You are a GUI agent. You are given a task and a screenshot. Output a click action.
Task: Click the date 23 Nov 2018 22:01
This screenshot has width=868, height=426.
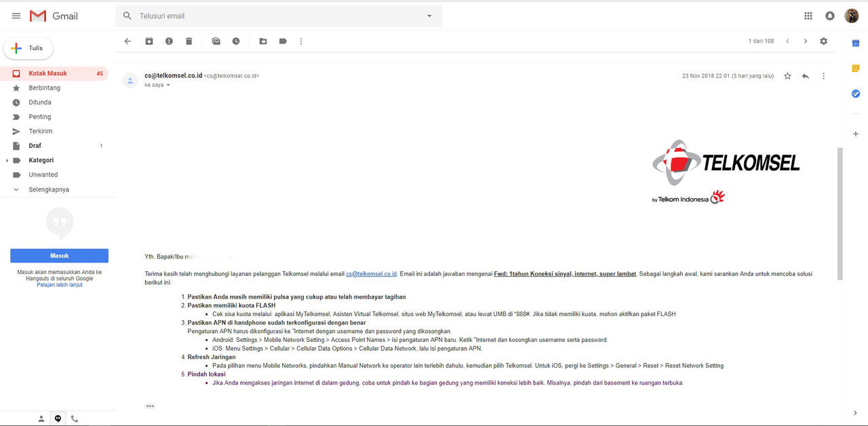click(705, 76)
